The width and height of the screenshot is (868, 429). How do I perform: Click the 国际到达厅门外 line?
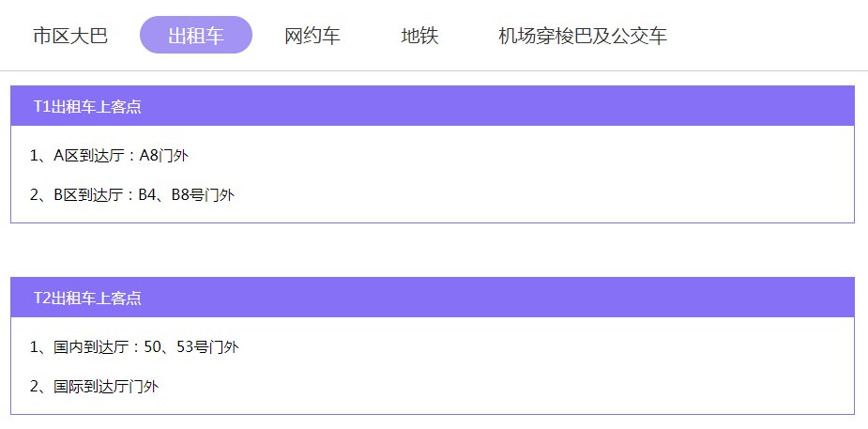pos(94,386)
